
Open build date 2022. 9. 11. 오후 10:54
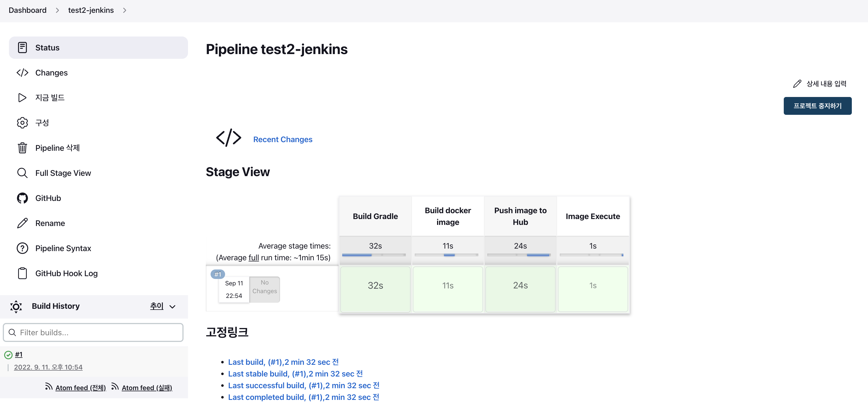click(48, 367)
